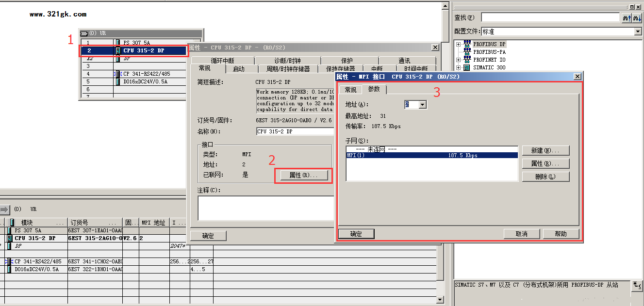Click the SIMATIC 300 rack icon in catalog tree
644x306 pixels.
(467, 67)
